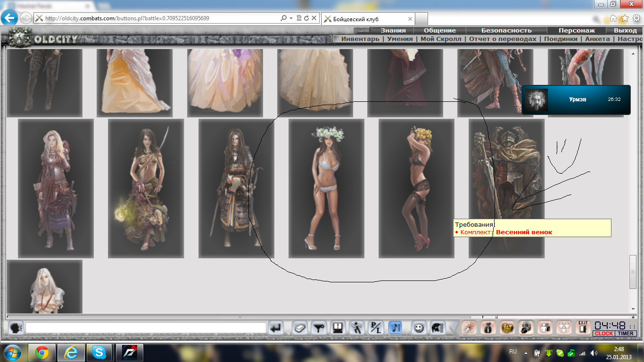Open Favorites with the star icon

click(x=625, y=18)
